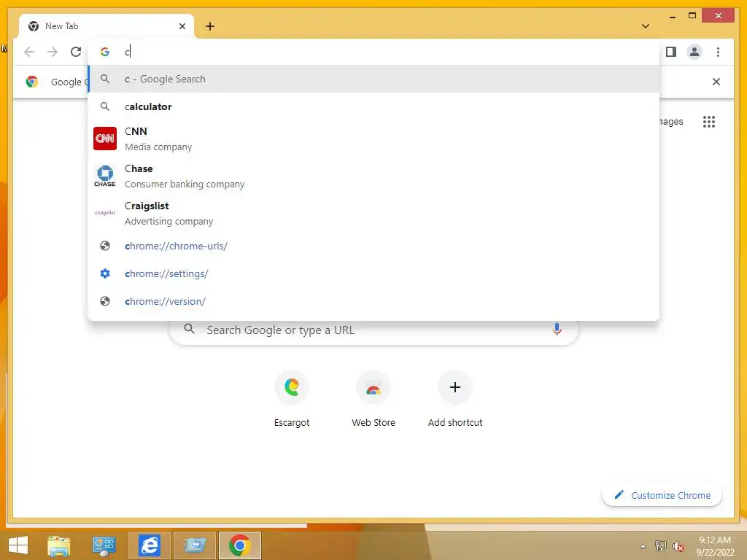747x560 pixels.
Task: Open the profile avatar menu
Action: 694,52
